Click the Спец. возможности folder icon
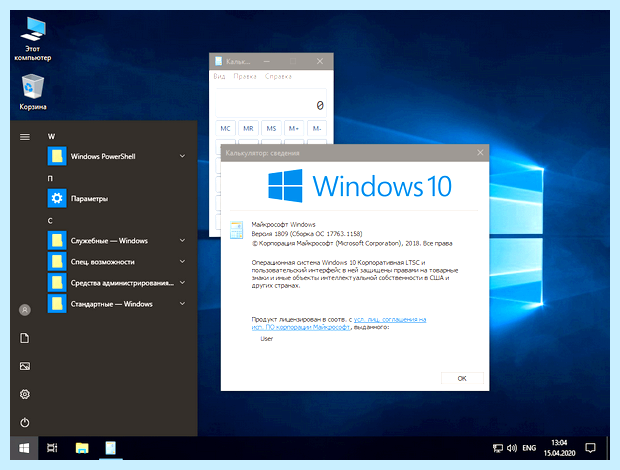The height and width of the screenshot is (470, 620). [x=57, y=261]
